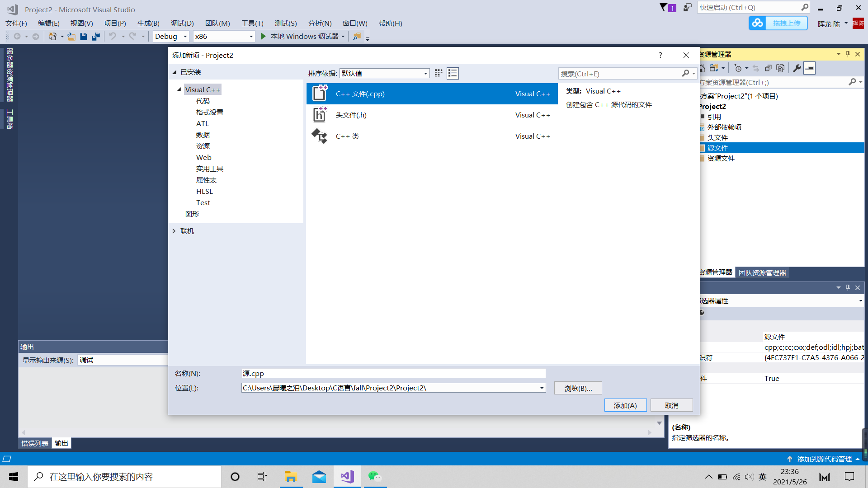Select the C++ file (.cpp) template icon
Viewport: 868px width, 488px height.
pos(320,94)
